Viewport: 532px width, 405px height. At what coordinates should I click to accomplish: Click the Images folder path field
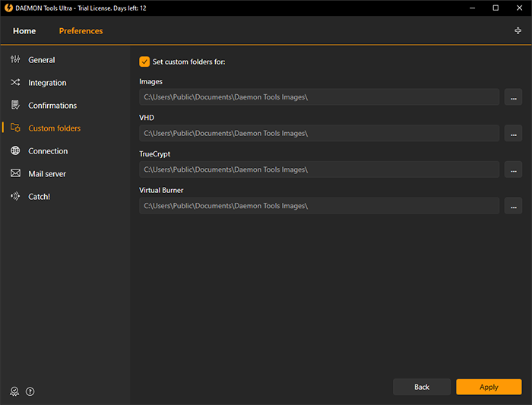tap(319, 97)
